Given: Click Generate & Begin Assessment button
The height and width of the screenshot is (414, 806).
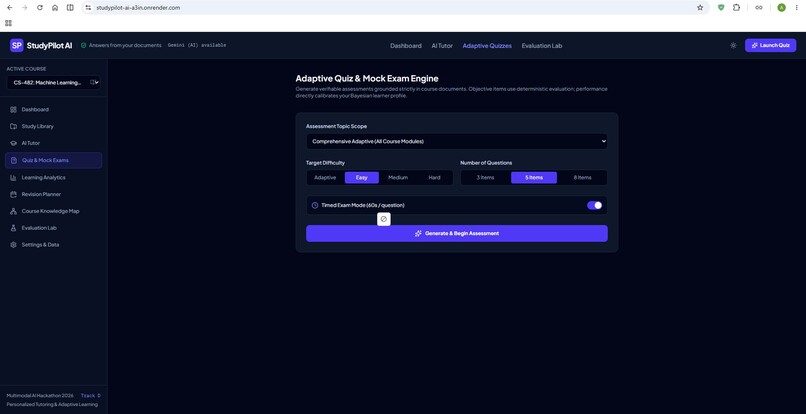Looking at the screenshot, I should [456, 233].
